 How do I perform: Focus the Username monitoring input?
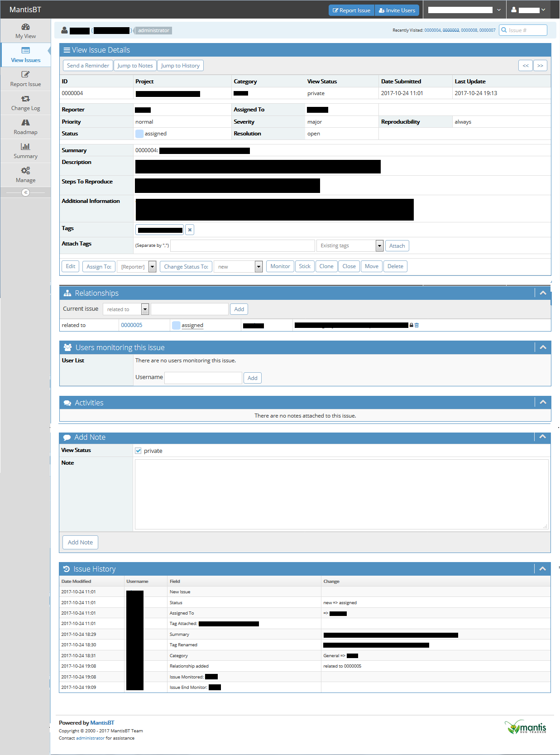pyautogui.click(x=203, y=378)
